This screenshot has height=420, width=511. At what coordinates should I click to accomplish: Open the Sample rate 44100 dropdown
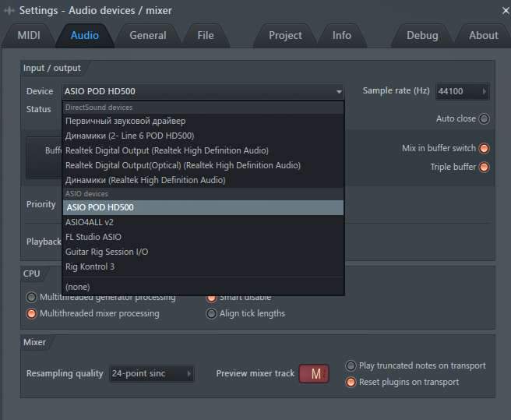pyautogui.click(x=462, y=91)
